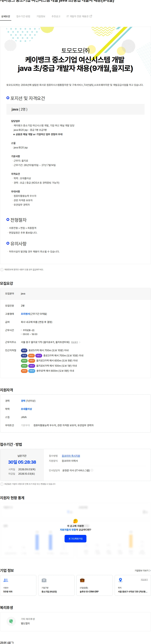This screenshot has height=644, width=151.
Task: Click 3호선 badge in 충무로역 row
Action: 24,371
